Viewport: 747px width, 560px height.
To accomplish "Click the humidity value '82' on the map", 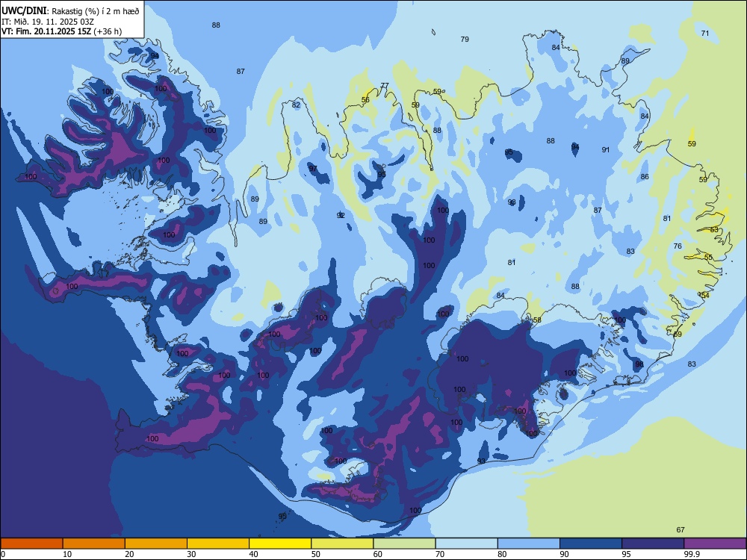I will click(x=297, y=105).
